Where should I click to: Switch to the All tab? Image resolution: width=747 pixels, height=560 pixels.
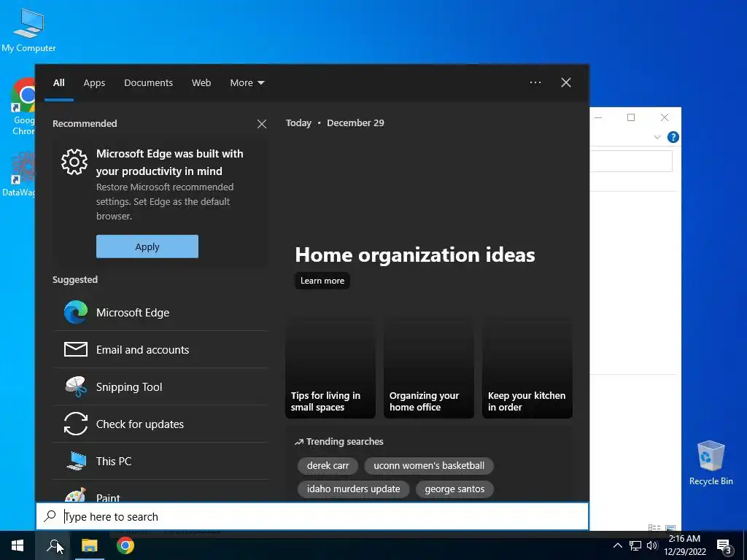(58, 83)
